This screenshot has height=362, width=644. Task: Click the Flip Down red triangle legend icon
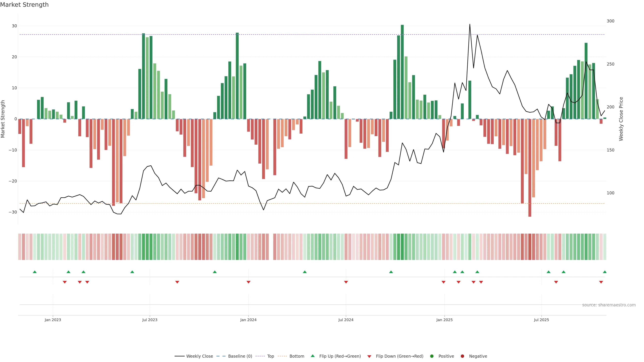click(369, 356)
